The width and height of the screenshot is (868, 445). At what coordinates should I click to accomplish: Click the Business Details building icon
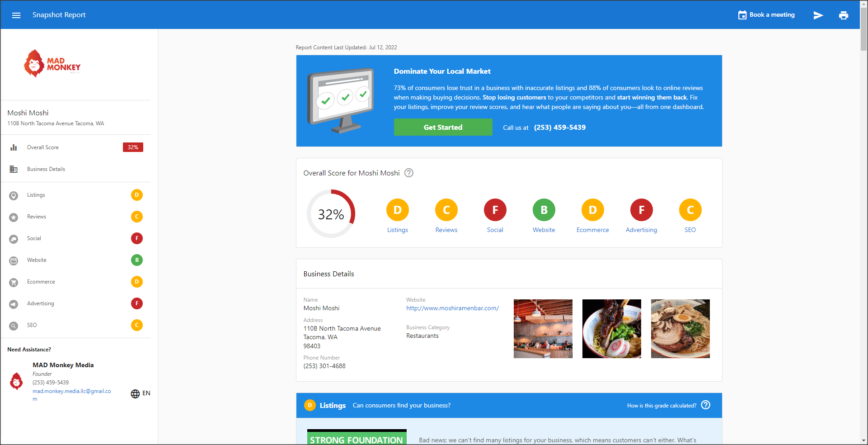pyautogui.click(x=14, y=169)
